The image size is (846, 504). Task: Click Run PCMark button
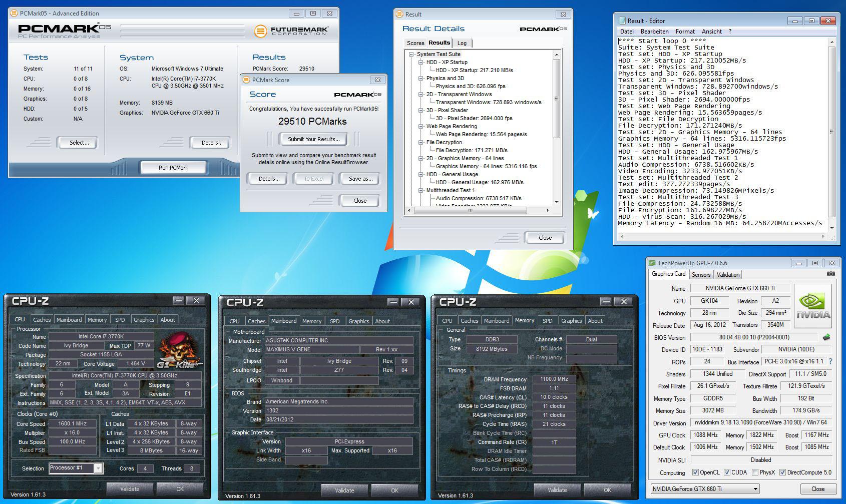tap(173, 168)
